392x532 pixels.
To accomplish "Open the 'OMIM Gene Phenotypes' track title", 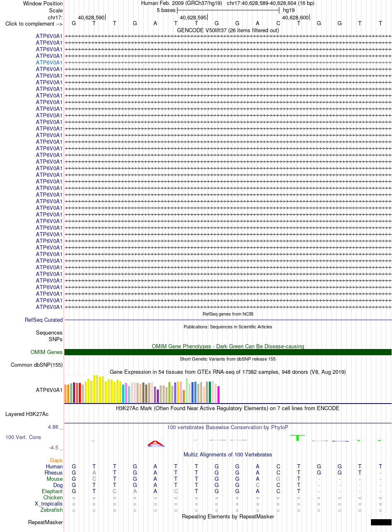I will coord(228,346).
